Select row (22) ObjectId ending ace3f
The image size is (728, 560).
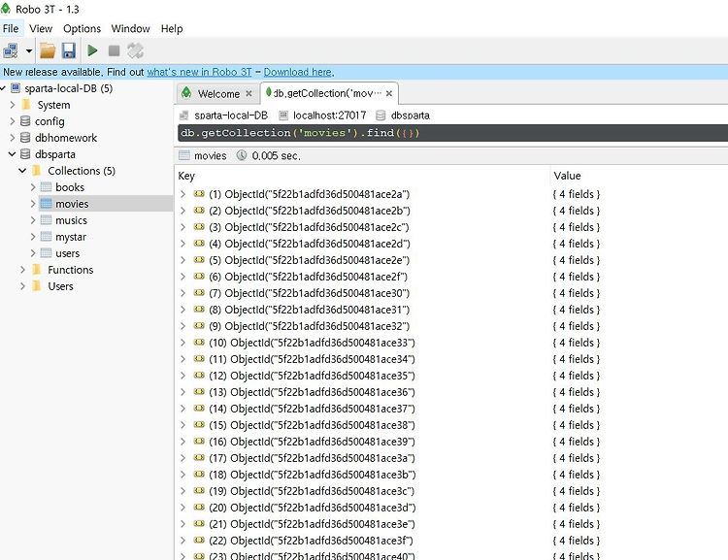[311, 541]
